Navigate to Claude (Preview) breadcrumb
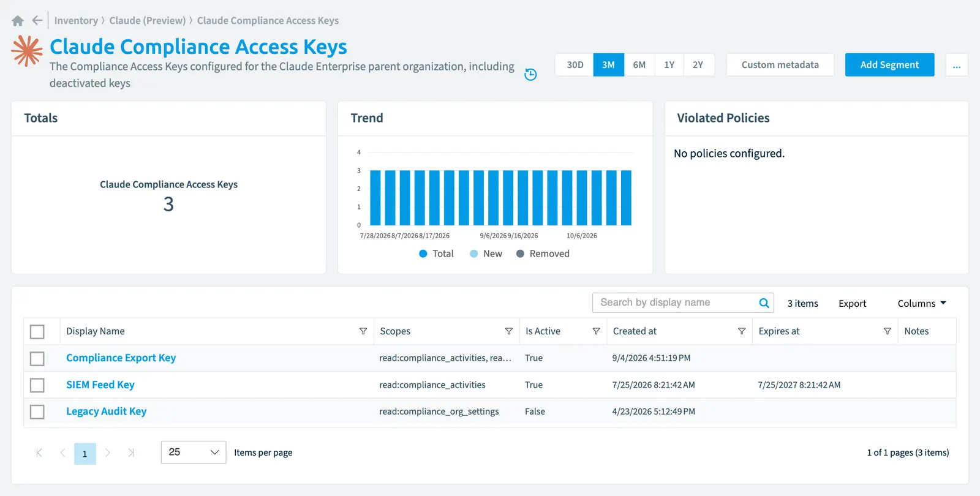The height and width of the screenshot is (496, 980). pos(148,21)
